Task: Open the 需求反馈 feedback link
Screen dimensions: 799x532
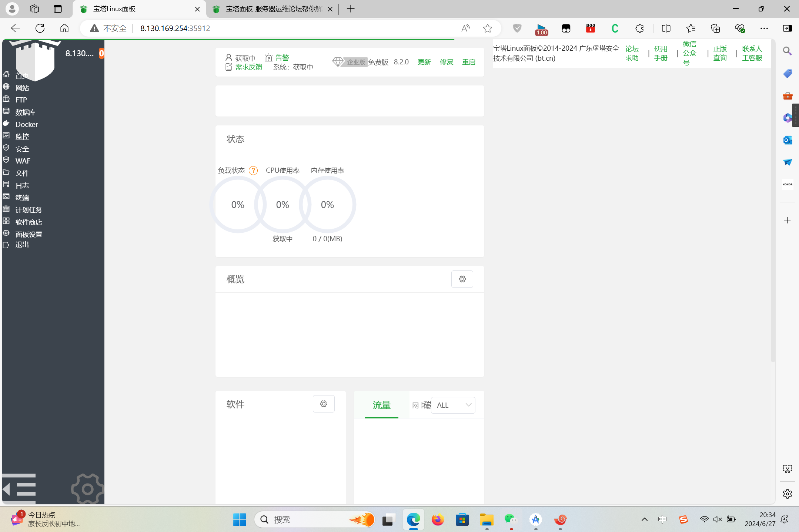Action: pos(248,67)
